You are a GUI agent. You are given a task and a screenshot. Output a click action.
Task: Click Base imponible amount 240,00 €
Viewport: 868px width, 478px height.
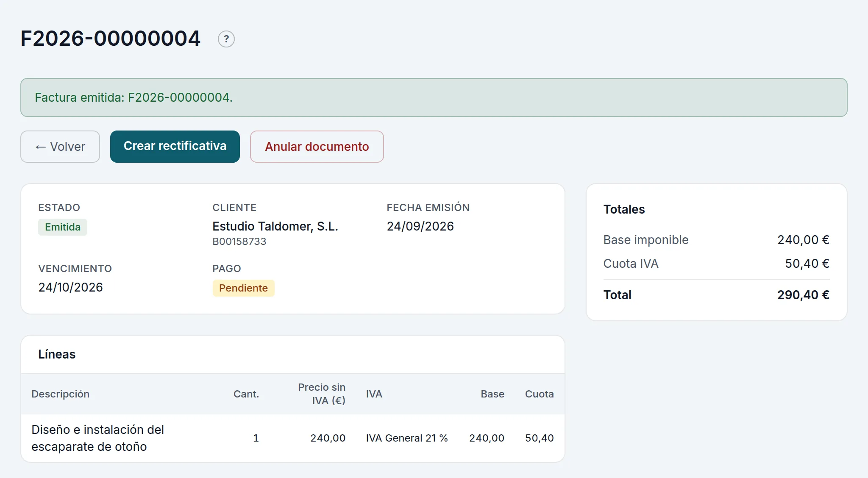[803, 240]
